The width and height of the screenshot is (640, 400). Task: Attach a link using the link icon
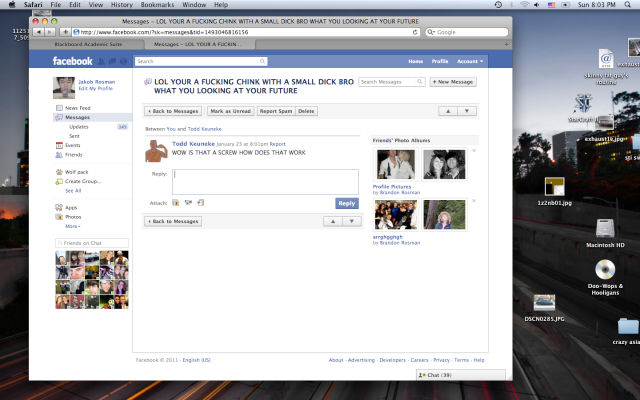[200, 202]
